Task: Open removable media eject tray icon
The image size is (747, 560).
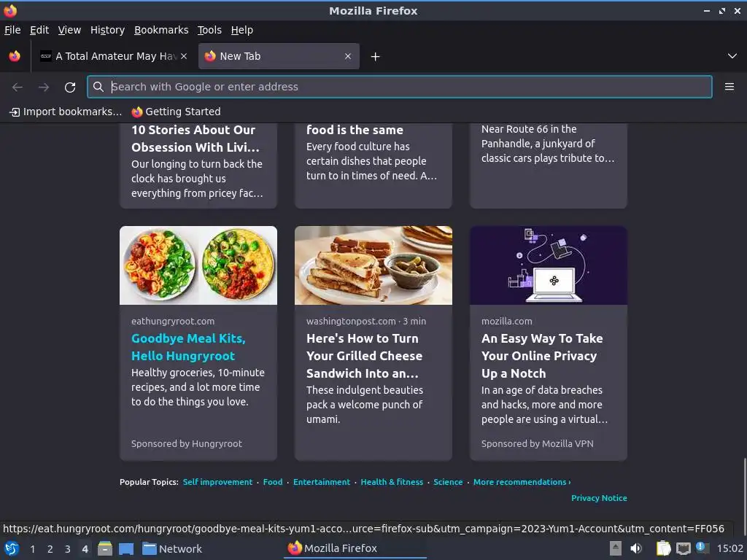Action: point(616,548)
